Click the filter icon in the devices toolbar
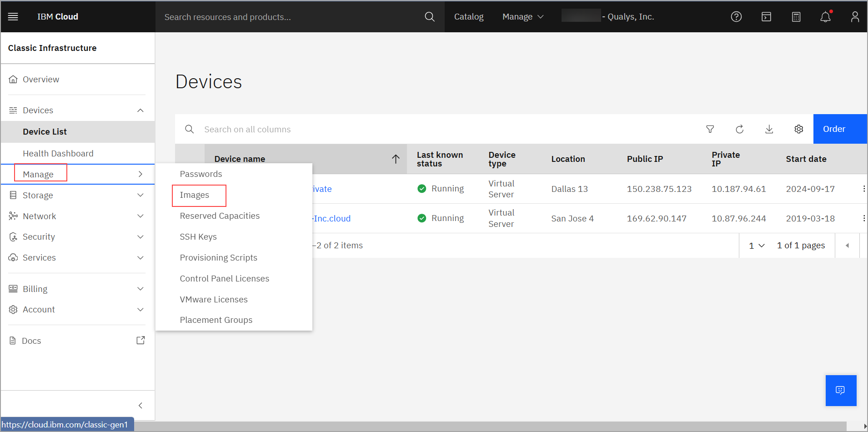Viewport: 868px width, 432px height. 710,129
